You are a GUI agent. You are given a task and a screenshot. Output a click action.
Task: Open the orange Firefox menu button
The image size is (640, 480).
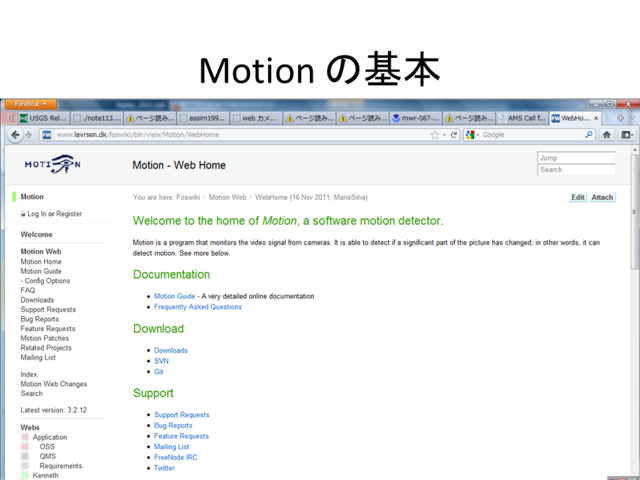[29, 104]
